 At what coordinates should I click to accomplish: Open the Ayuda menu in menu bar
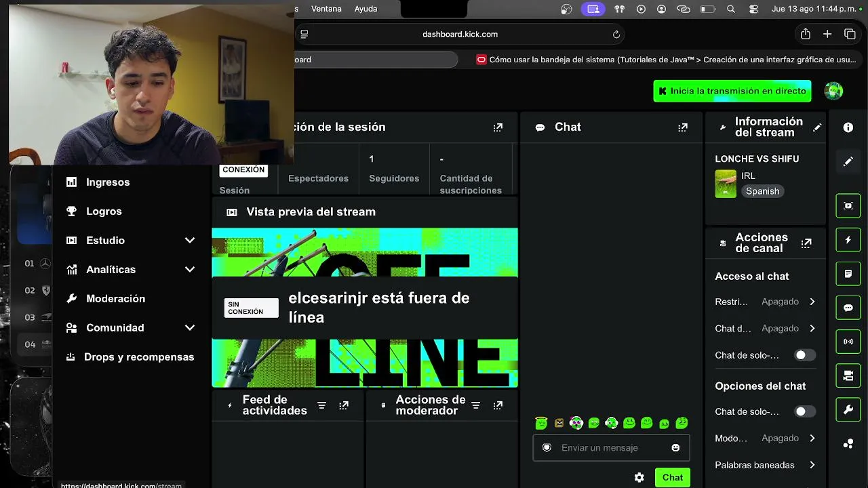click(366, 9)
